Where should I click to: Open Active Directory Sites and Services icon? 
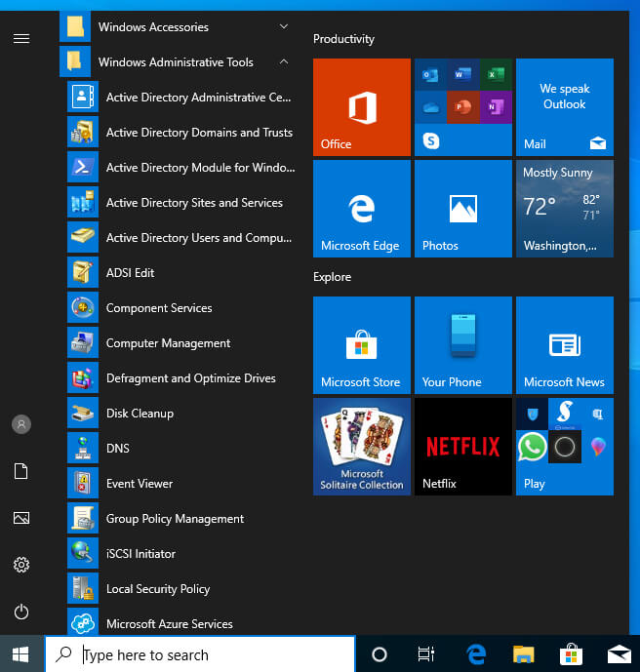pyautogui.click(x=83, y=202)
